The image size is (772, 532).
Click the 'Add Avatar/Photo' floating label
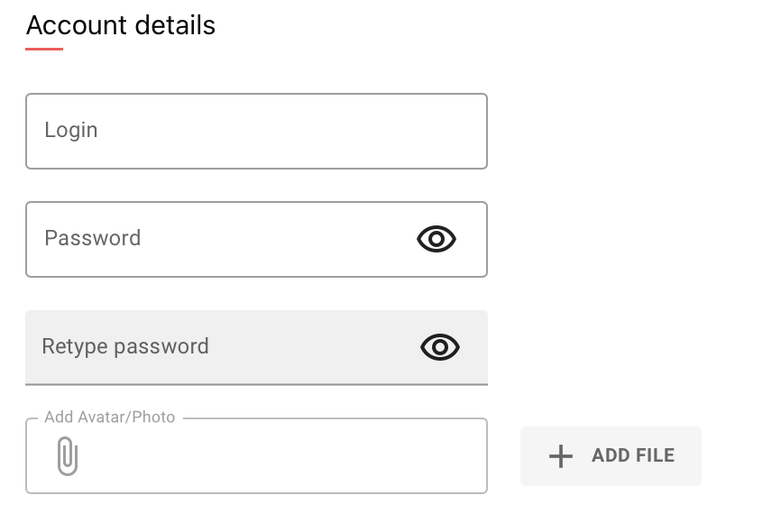pos(109,417)
